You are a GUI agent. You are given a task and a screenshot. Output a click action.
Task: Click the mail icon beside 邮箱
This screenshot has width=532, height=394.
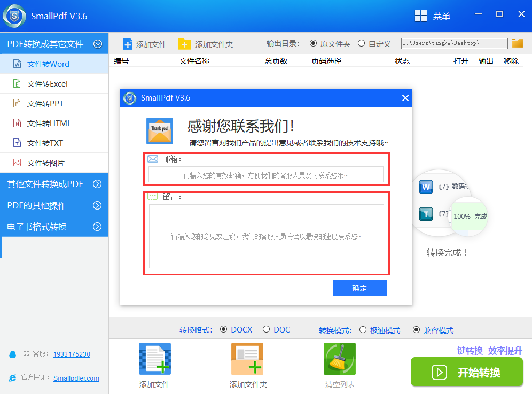(x=153, y=159)
